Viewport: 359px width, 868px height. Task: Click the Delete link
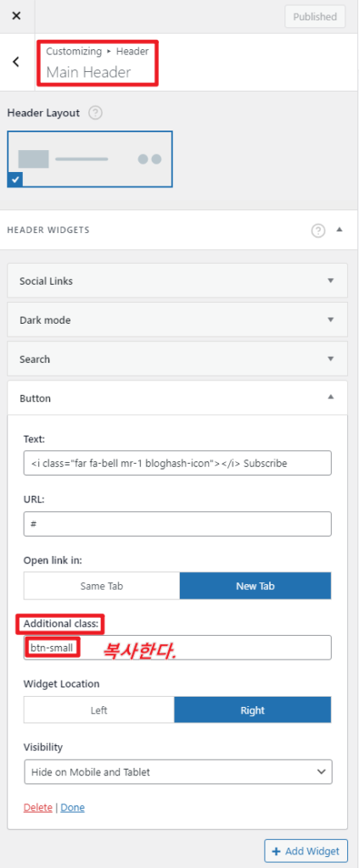tap(37, 807)
